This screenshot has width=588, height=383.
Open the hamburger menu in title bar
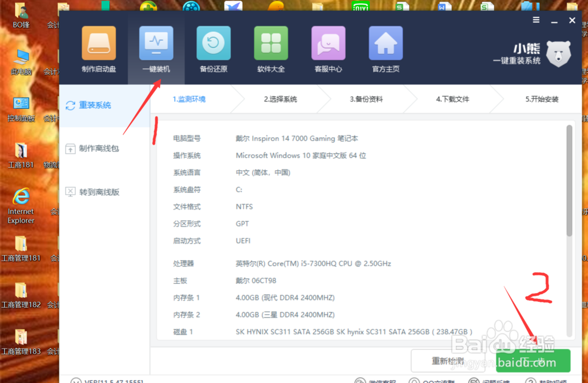(x=536, y=19)
